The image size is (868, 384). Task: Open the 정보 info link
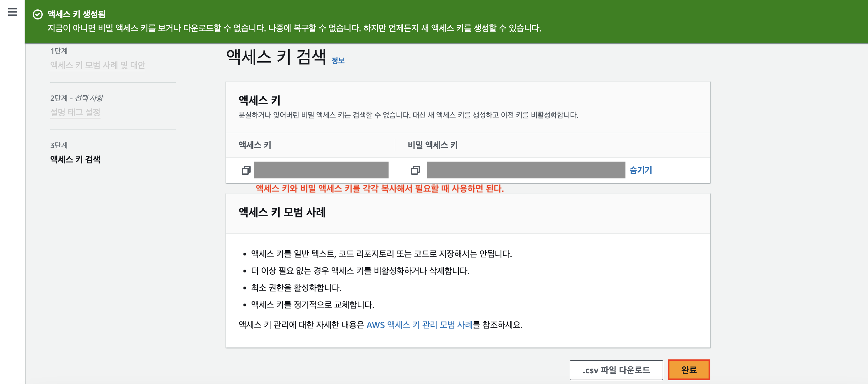point(338,61)
